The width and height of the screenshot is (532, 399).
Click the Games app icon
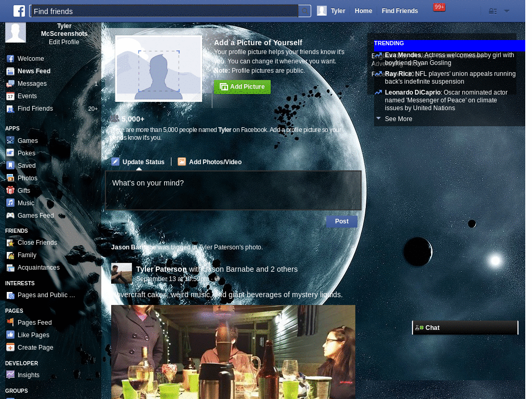(x=10, y=140)
